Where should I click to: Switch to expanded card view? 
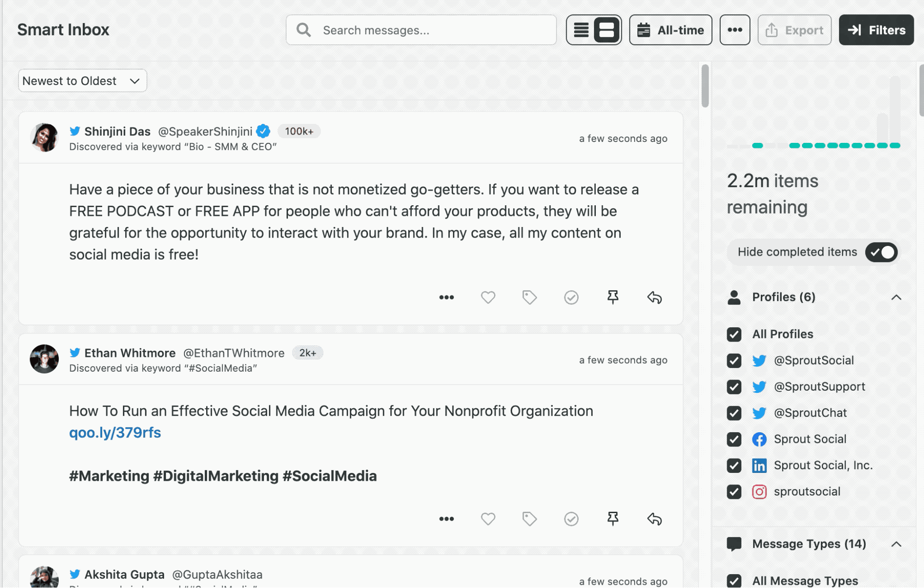(x=606, y=30)
